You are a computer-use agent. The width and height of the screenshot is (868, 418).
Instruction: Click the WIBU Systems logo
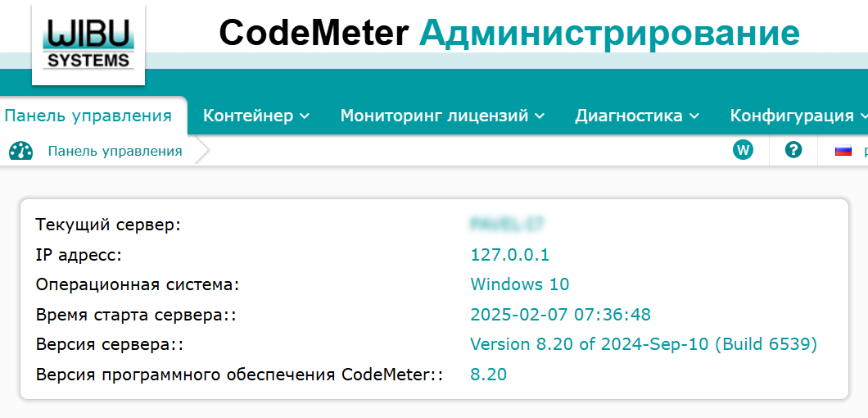pyautogui.click(x=88, y=43)
